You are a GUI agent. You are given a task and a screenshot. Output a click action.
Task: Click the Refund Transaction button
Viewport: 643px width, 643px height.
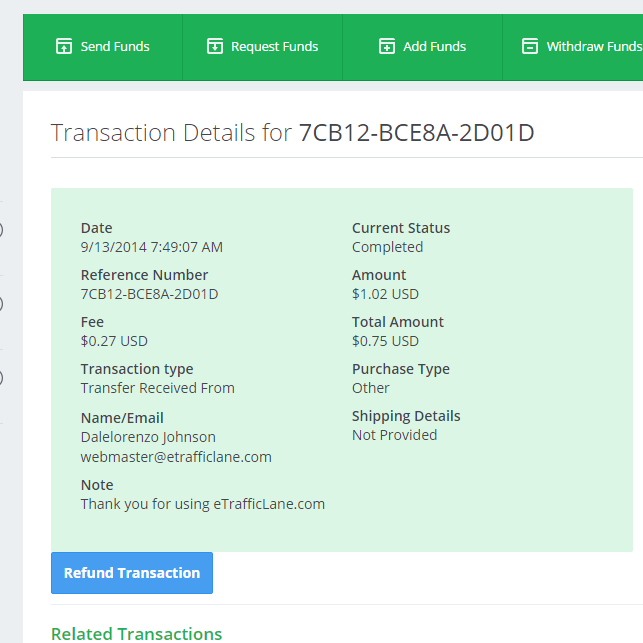click(x=132, y=573)
